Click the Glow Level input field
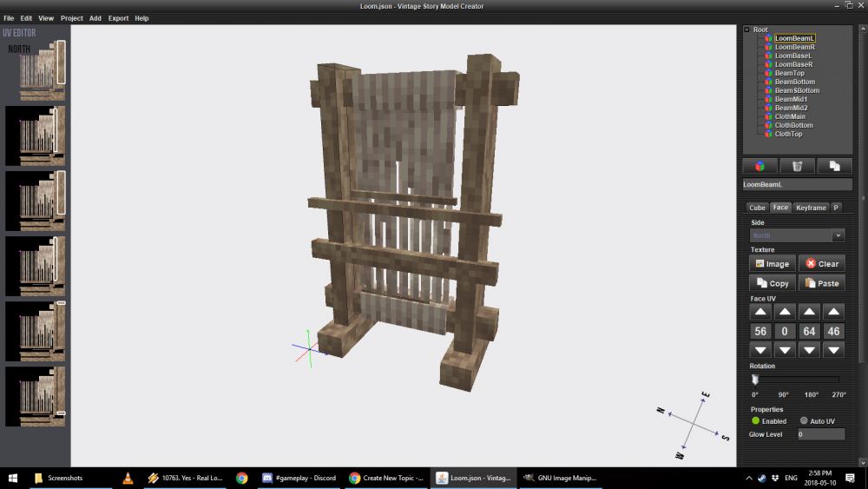The width and height of the screenshot is (868, 489). pyautogui.click(x=820, y=434)
